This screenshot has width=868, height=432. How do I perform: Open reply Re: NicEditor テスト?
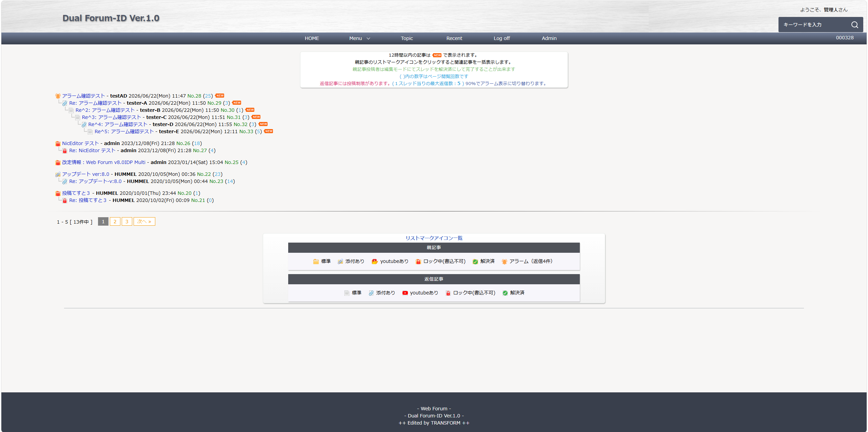(92, 150)
